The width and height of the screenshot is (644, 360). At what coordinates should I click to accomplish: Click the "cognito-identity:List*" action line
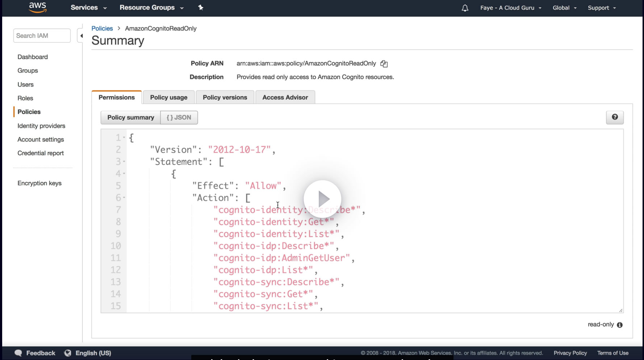point(276,234)
